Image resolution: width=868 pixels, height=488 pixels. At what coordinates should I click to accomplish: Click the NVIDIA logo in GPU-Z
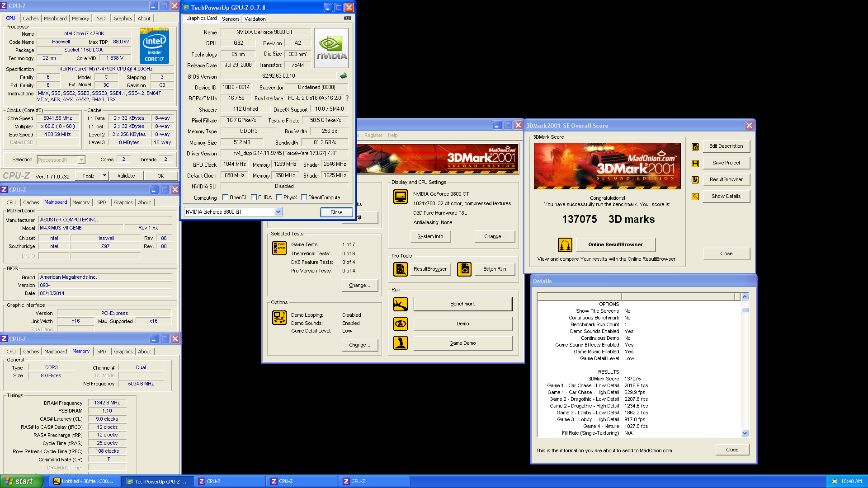coord(331,48)
